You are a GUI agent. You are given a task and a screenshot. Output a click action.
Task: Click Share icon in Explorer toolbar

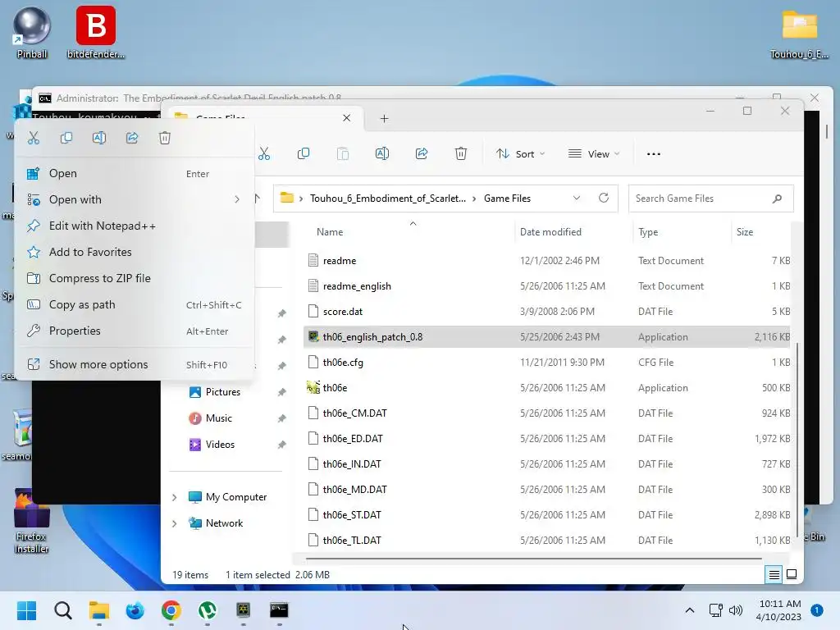pyautogui.click(x=422, y=154)
